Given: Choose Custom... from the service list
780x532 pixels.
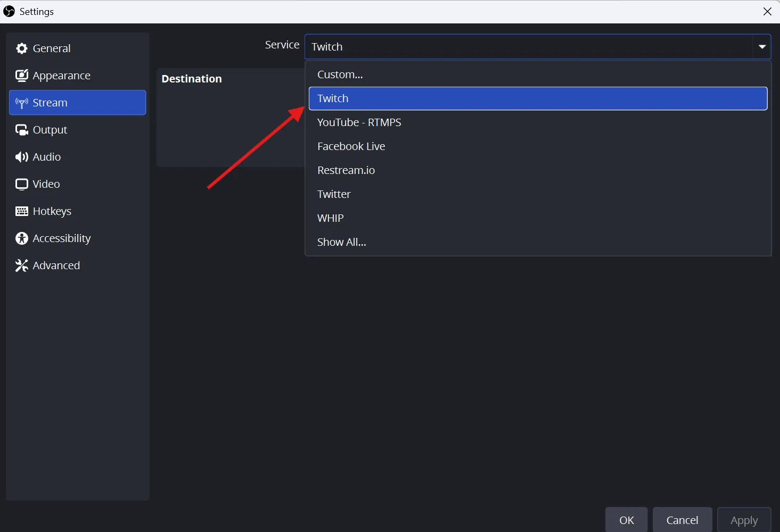Looking at the screenshot, I should click(340, 74).
